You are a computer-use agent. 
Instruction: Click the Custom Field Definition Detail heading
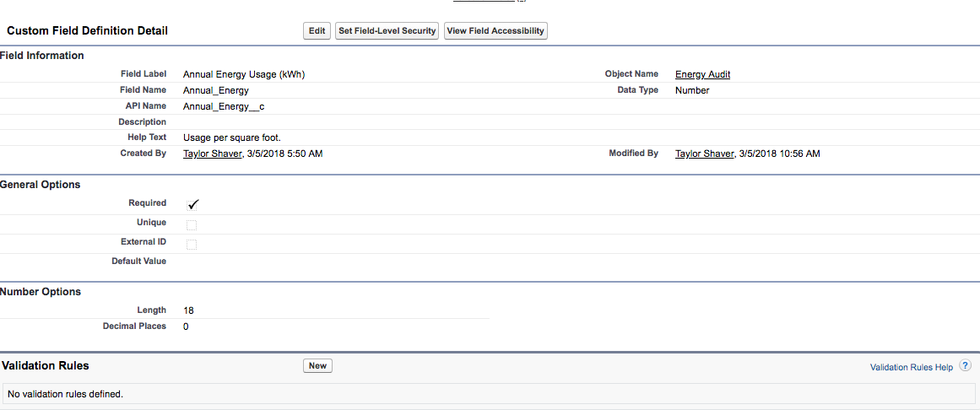click(x=87, y=31)
